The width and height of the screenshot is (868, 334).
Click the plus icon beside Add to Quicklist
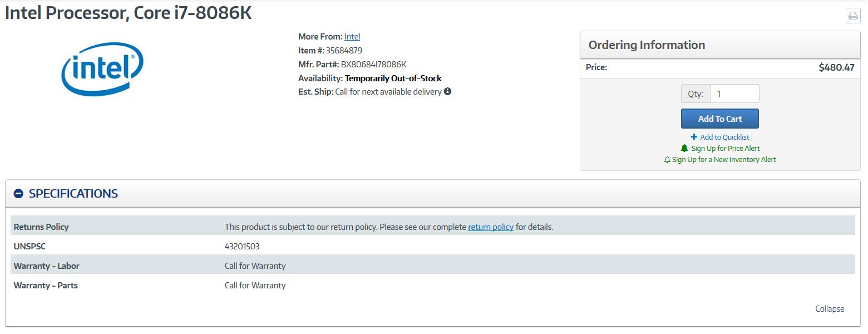coord(694,137)
